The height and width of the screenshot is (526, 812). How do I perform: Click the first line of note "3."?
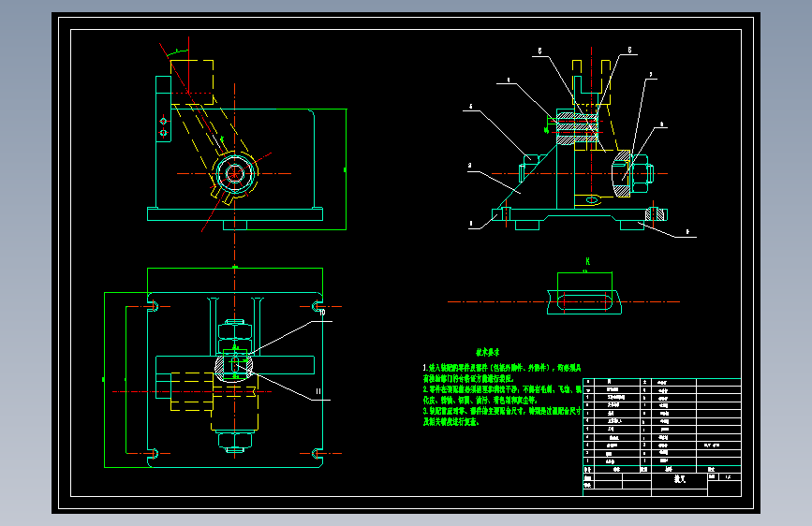pyautogui.click(x=502, y=411)
